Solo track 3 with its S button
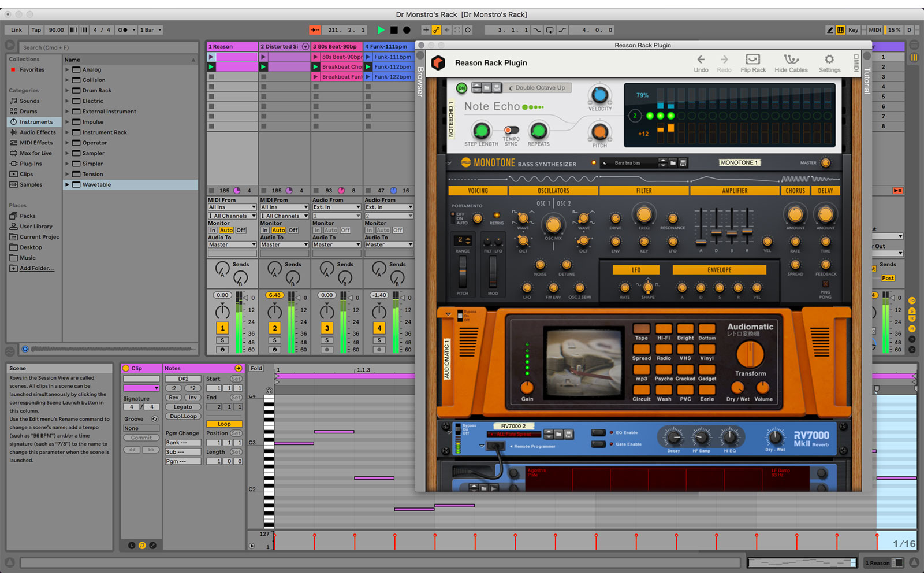The width and height of the screenshot is (924, 582). coord(326,340)
